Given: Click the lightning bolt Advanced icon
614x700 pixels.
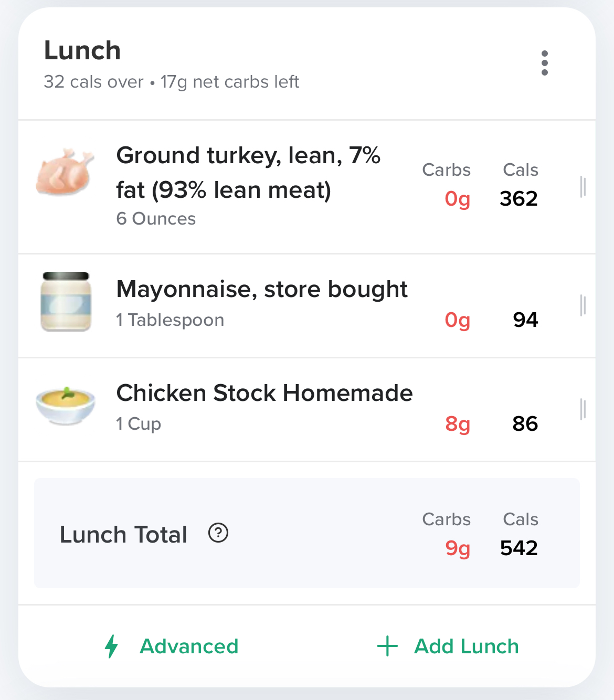Looking at the screenshot, I should point(111,646).
